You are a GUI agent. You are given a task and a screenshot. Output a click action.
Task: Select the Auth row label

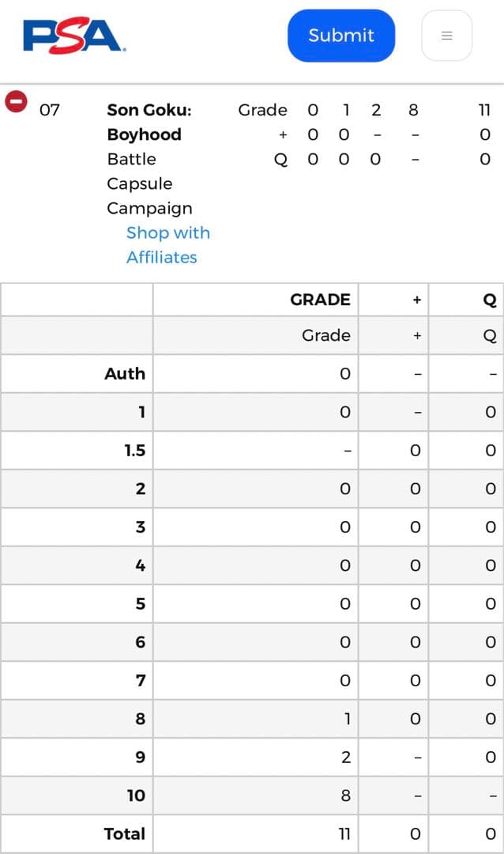(125, 373)
